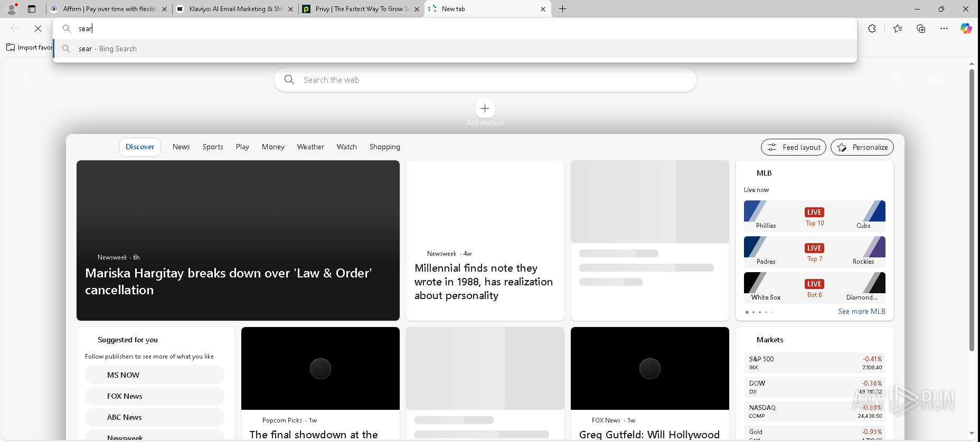Switch to the Klaviyo tab
This screenshot has width=980, height=442.
point(234,9)
